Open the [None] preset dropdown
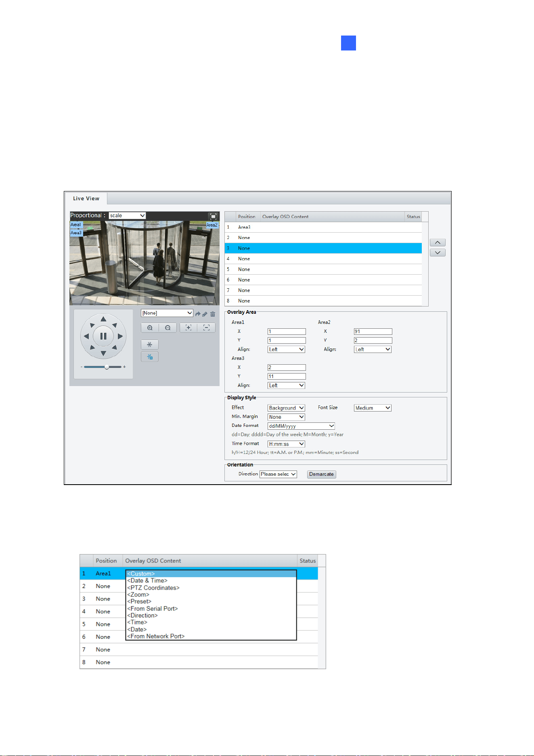Image resolution: width=534 pixels, height=756 pixels. [x=167, y=313]
